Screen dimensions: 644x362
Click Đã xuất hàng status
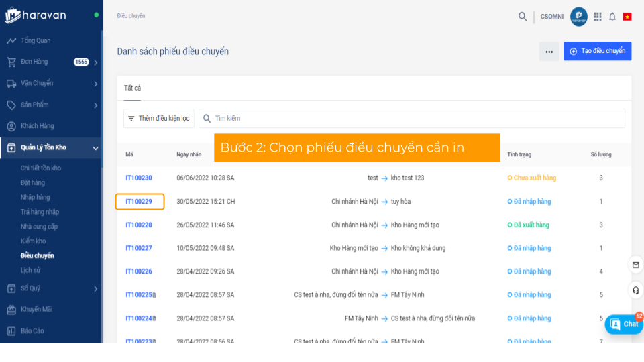coord(528,225)
